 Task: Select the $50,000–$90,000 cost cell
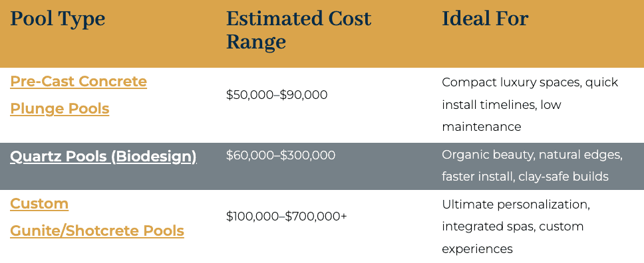(x=277, y=95)
